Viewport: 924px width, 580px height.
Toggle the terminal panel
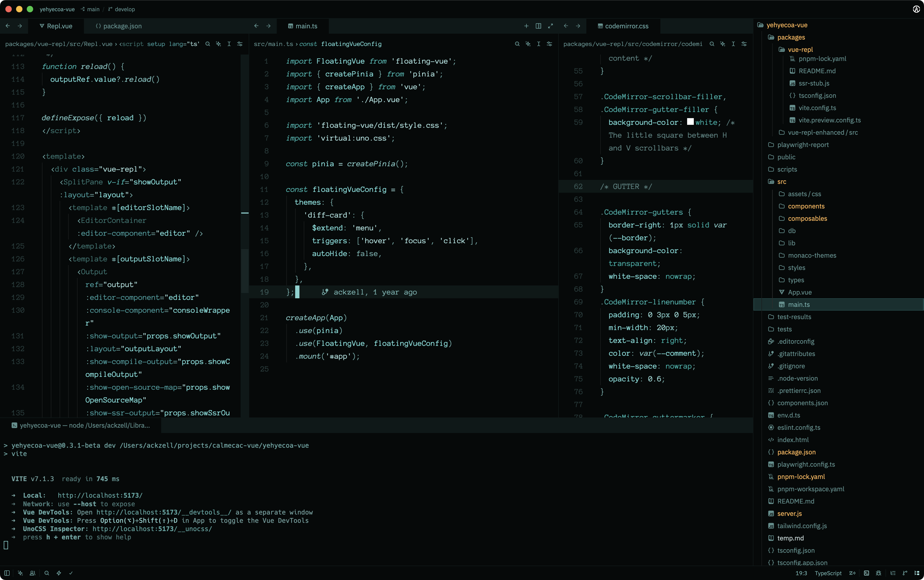[x=867, y=573]
